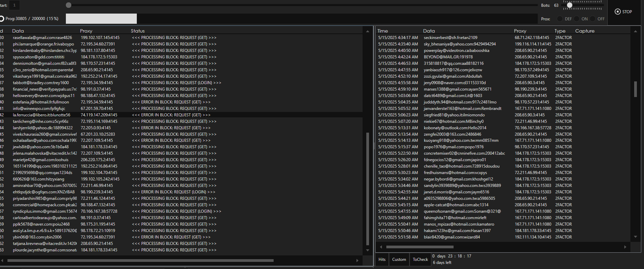Select the DEF proxy mode radio button
644x269 pixels.
click(x=560, y=19)
